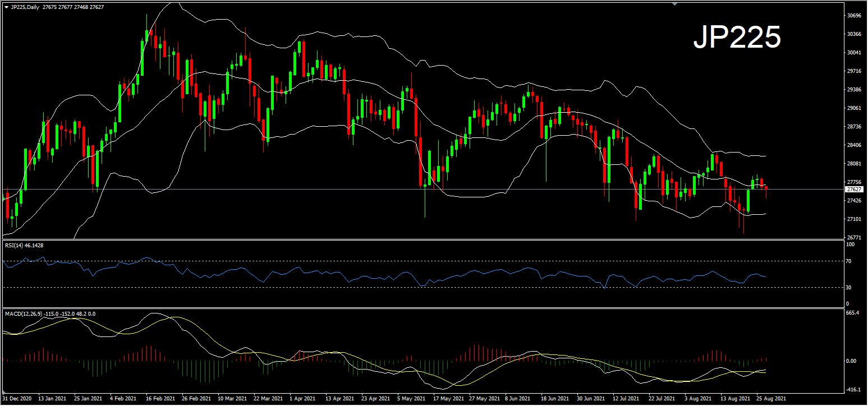Viewport: 868px width, 406px height.
Task: Click the chart shift triangle marker at top
Action: click(x=674, y=3)
